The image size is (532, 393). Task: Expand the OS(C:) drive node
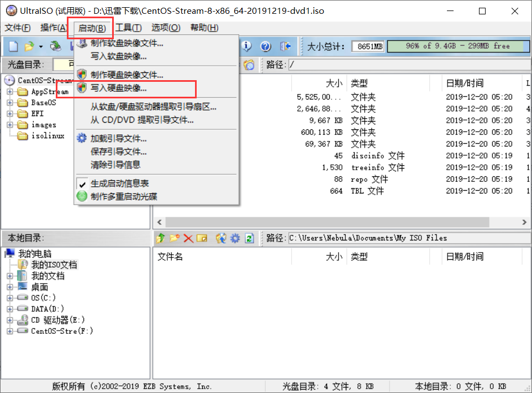click(x=10, y=298)
